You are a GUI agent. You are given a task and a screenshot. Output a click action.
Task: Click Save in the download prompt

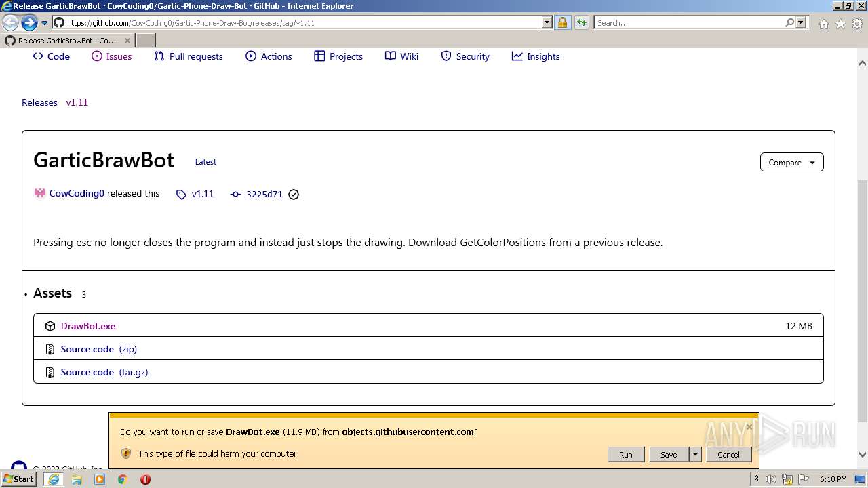click(669, 455)
